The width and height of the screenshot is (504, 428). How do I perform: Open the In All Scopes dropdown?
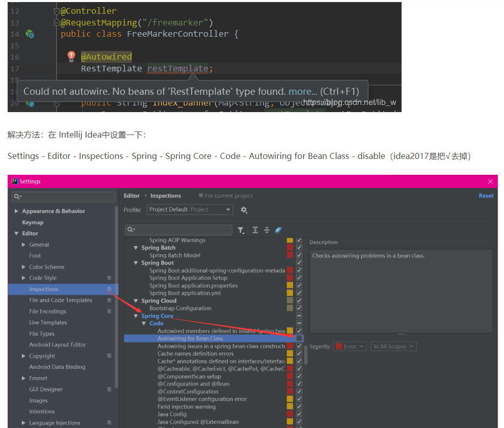point(393,346)
